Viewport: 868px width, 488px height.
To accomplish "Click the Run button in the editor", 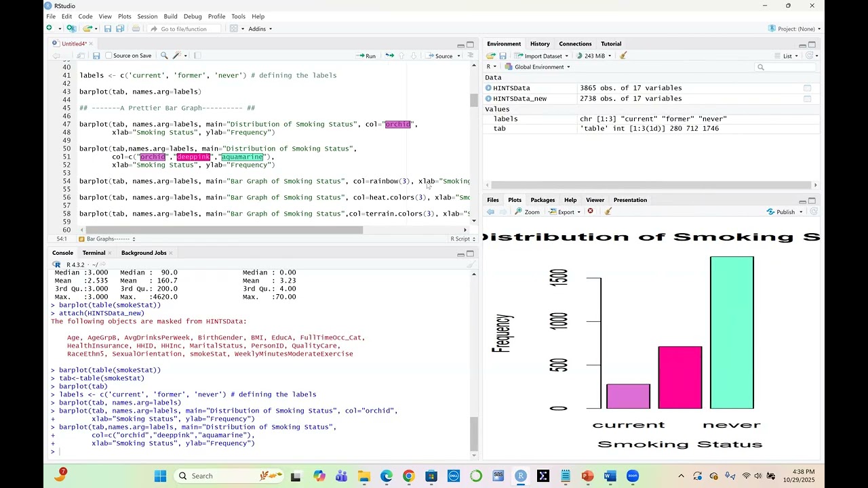I will pos(366,56).
